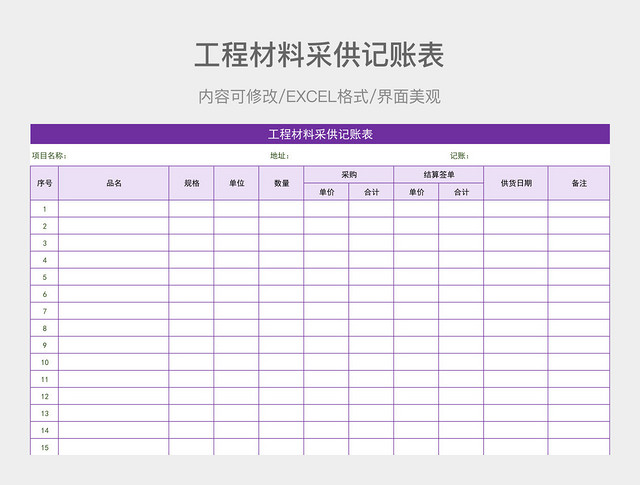Select row number 11 cell
This screenshot has height=485, width=640.
44,379
